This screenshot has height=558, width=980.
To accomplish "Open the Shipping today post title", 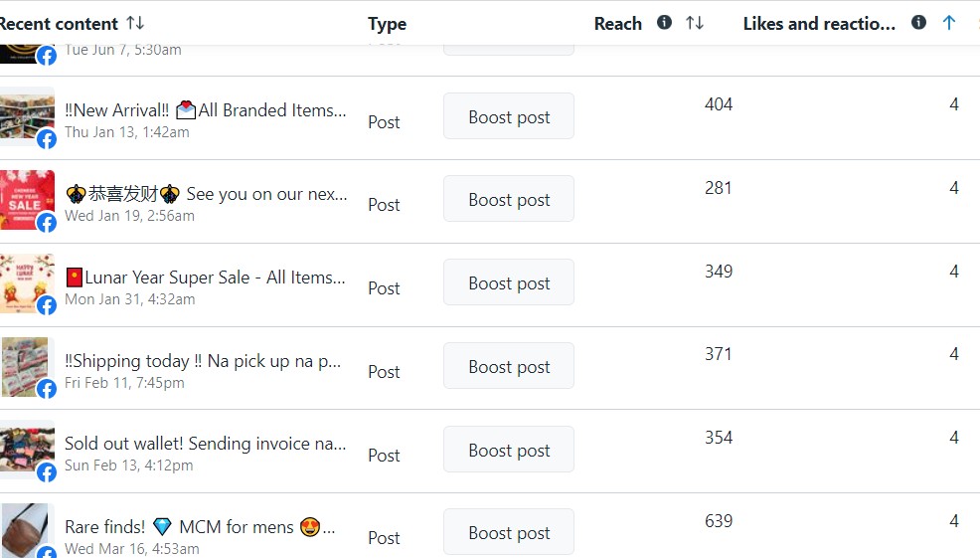I will (203, 361).
